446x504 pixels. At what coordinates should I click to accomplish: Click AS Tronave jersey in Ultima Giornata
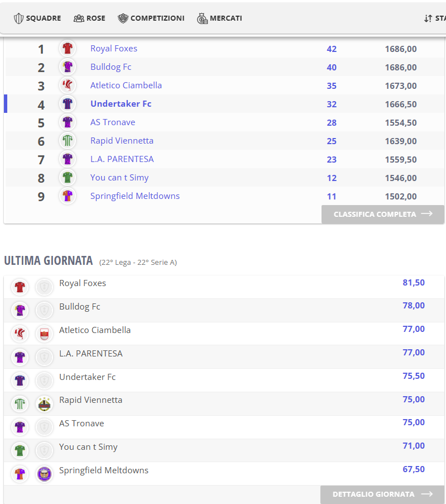20,427
